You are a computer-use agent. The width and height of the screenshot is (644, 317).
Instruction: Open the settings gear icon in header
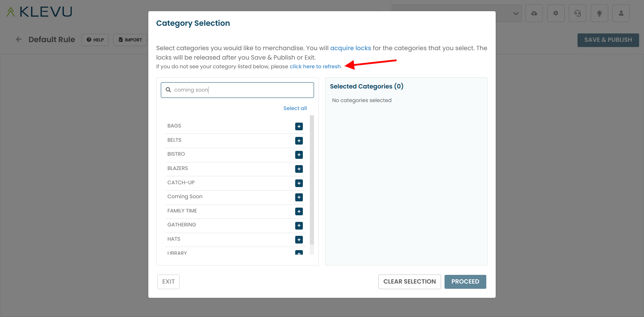coord(556,13)
